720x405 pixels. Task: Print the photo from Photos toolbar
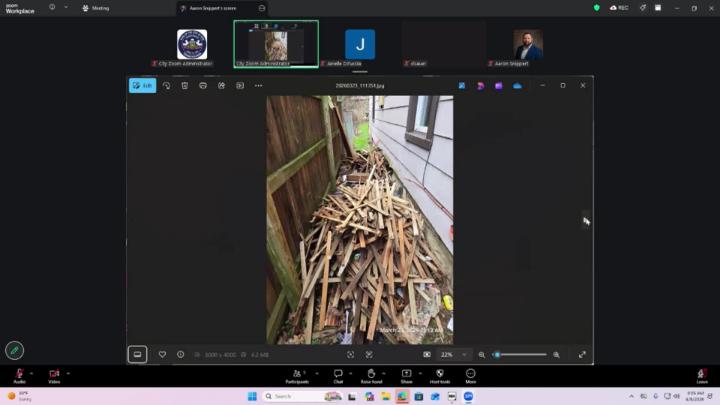click(203, 85)
